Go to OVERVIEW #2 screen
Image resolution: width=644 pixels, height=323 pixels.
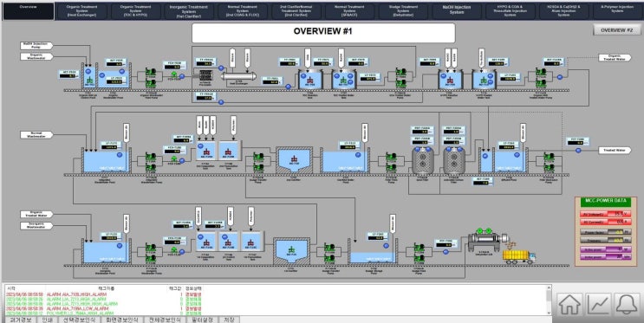coord(616,30)
